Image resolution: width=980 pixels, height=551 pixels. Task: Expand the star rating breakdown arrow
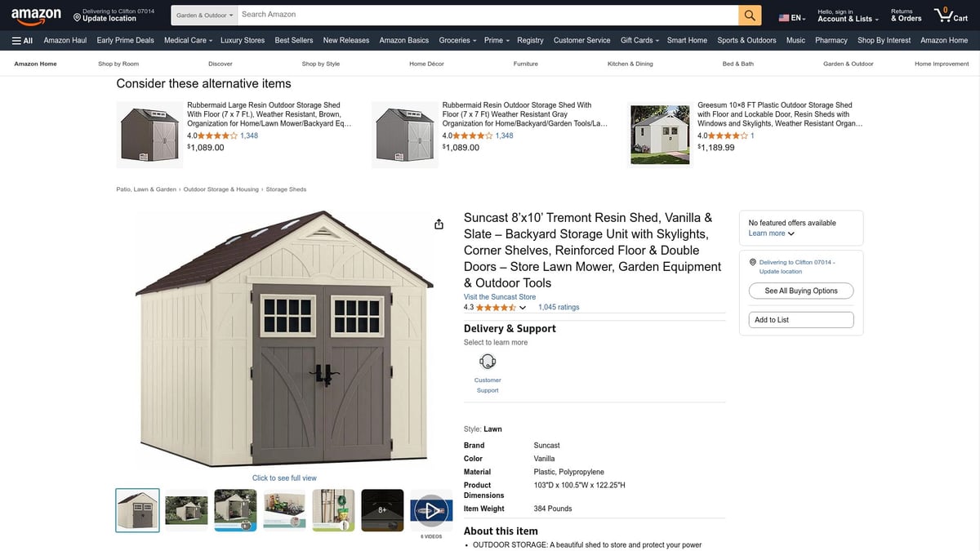pos(523,308)
